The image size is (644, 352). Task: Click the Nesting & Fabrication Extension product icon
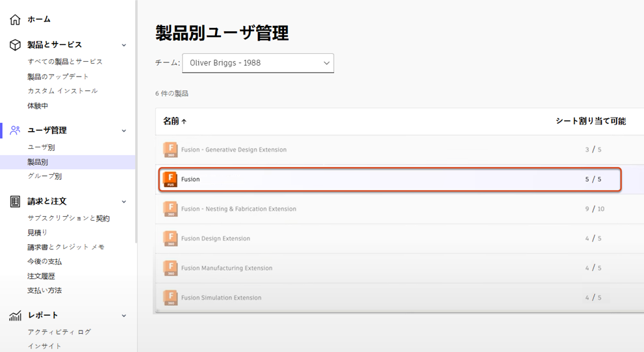point(170,209)
